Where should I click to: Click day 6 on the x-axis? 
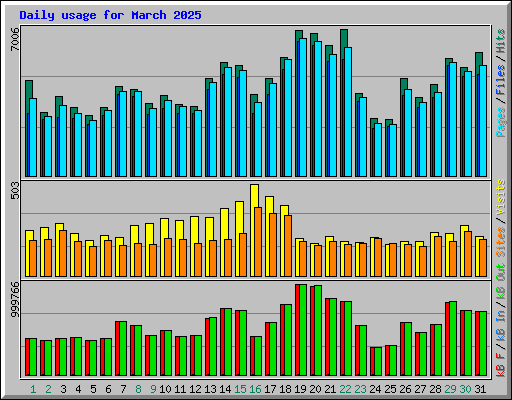(x=108, y=389)
